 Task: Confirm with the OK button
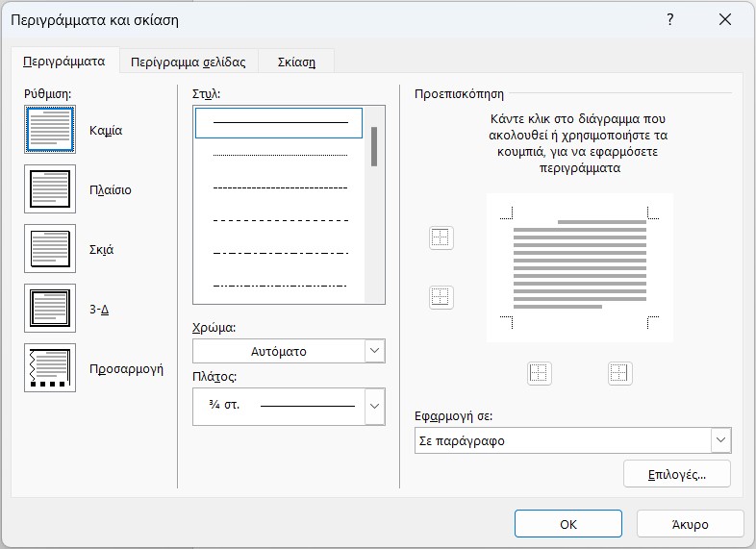coord(568,524)
